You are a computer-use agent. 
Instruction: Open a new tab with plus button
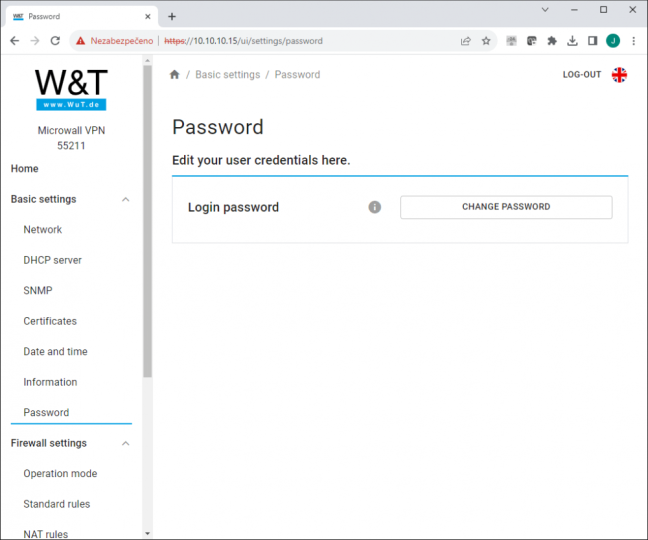tap(172, 17)
